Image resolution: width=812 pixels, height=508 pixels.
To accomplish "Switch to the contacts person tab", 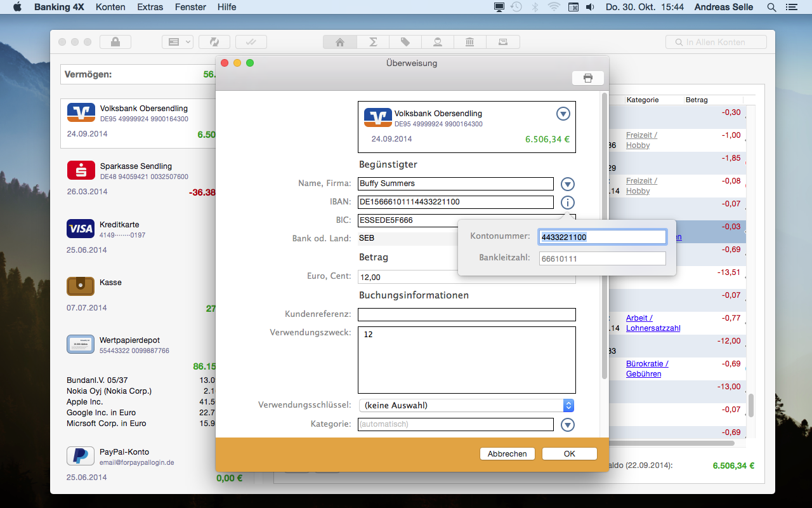I will (x=438, y=42).
